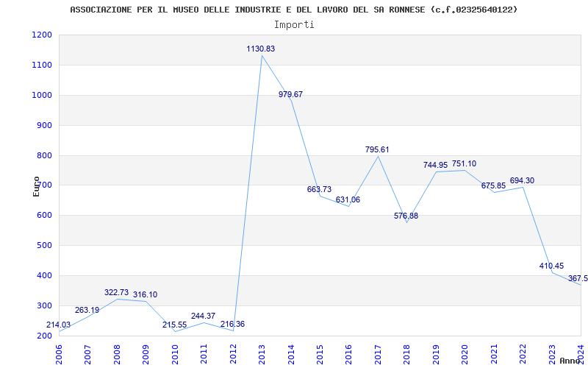This screenshot has width=588, height=368.
Task: Click the 2009 year label on x-axis
Action: [146, 354]
